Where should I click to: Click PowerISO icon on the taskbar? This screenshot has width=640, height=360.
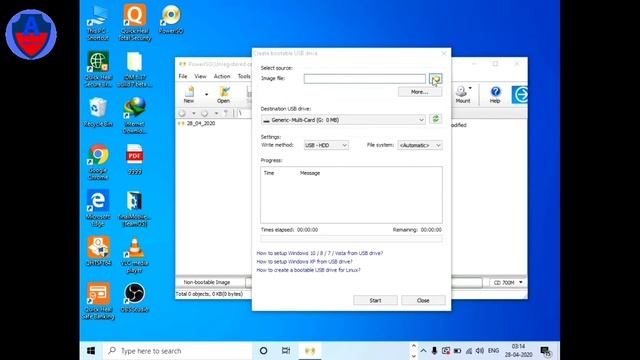pos(310,351)
